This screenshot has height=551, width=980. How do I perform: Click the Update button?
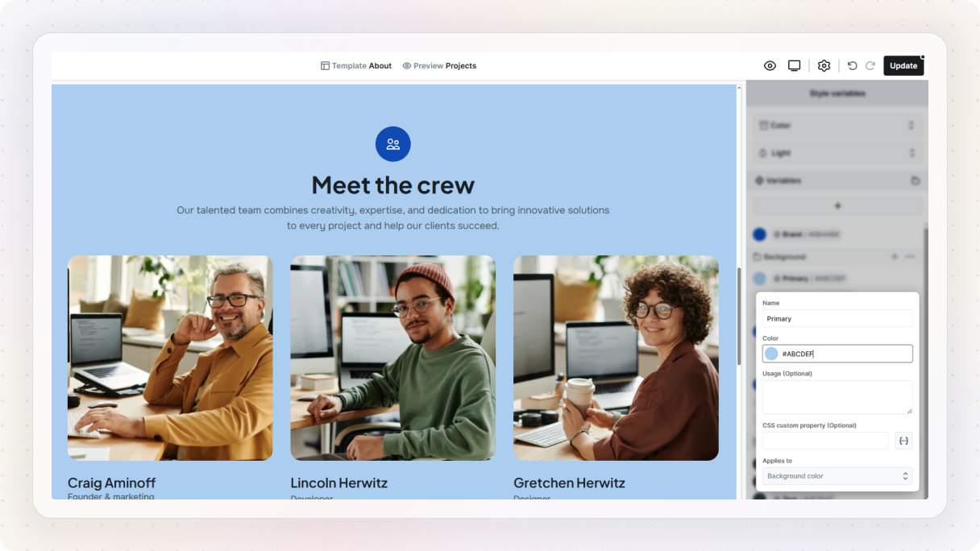tap(903, 66)
